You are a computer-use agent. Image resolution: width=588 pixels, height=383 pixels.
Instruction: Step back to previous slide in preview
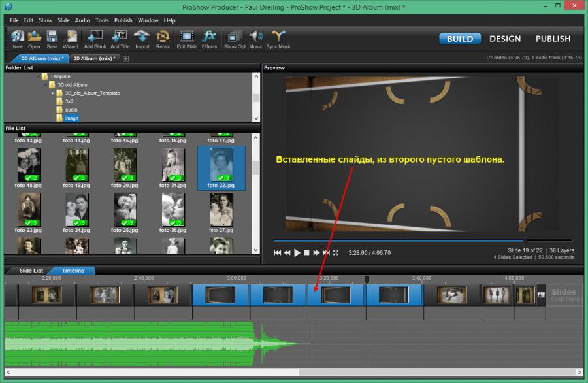[x=287, y=253]
